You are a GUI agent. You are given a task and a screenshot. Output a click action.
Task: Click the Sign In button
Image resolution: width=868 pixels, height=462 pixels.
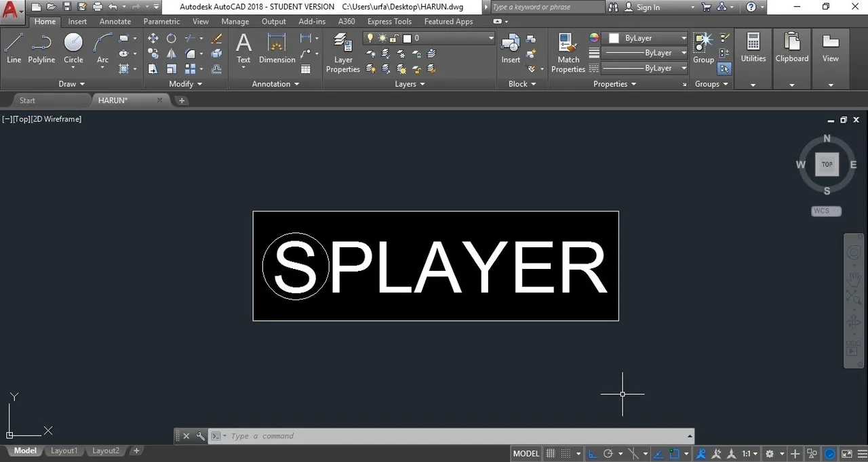click(642, 7)
